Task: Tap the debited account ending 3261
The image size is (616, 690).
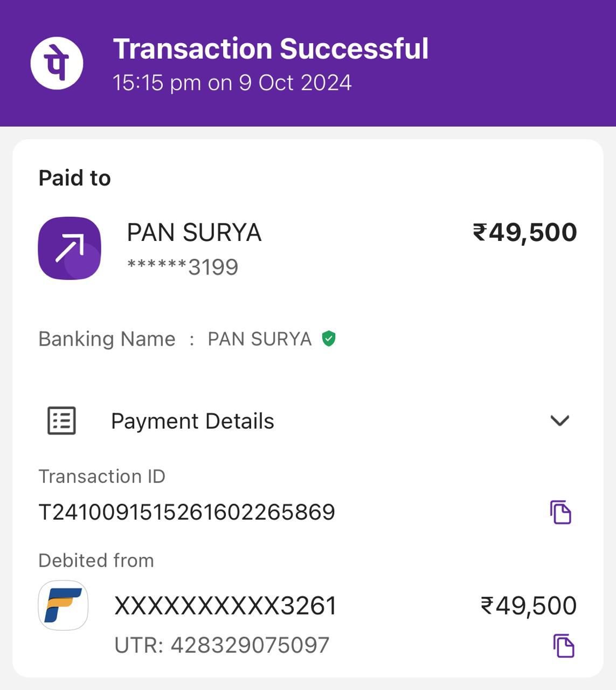Action: coord(225,606)
